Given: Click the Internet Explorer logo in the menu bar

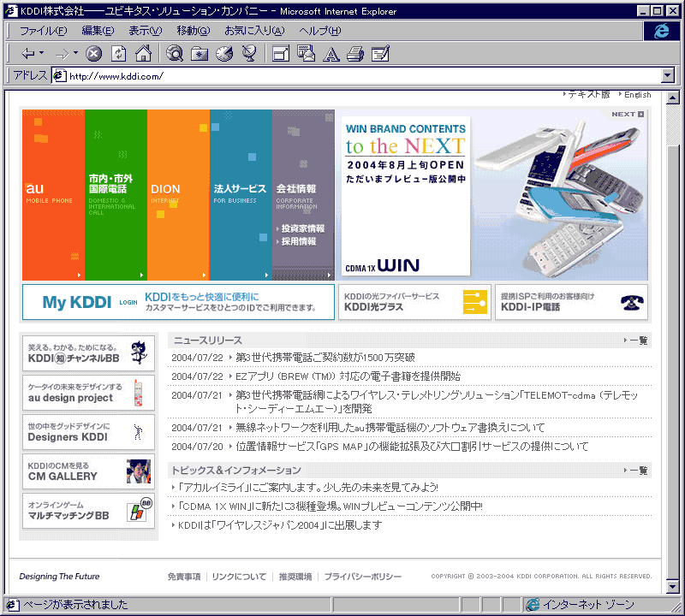Looking at the screenshot, I should 661,31.
